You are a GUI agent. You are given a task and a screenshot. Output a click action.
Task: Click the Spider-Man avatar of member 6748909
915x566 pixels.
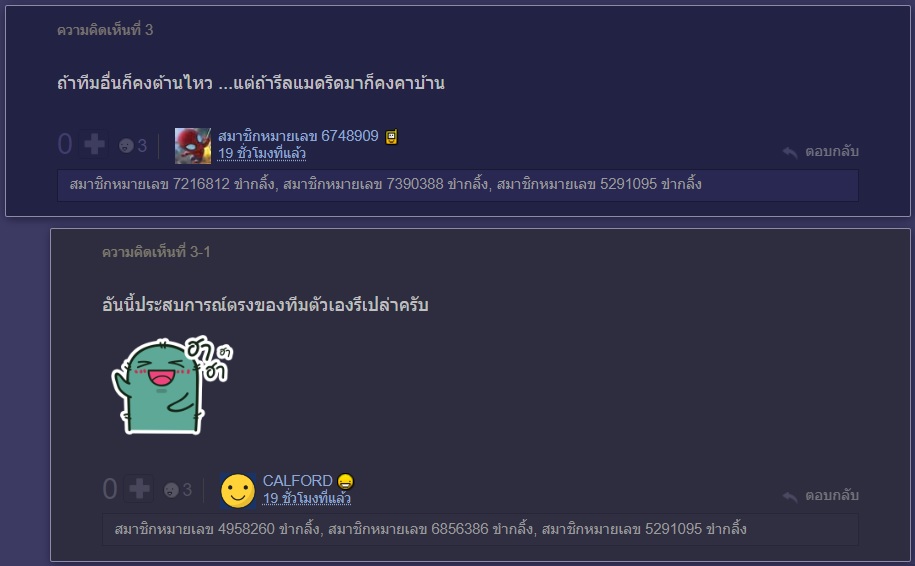(193, 146)
